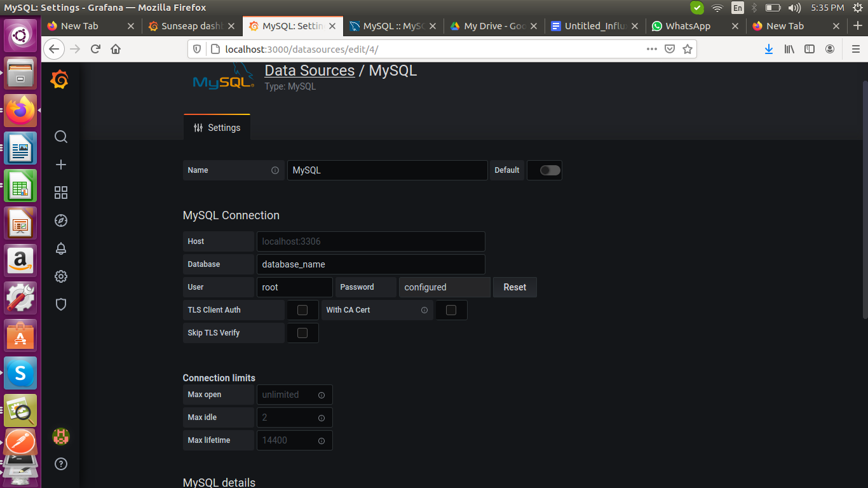Image resolution: width=868 pixels, height=488 pixels.
Task: Enable the Default data source toggle
Action: 544,170
